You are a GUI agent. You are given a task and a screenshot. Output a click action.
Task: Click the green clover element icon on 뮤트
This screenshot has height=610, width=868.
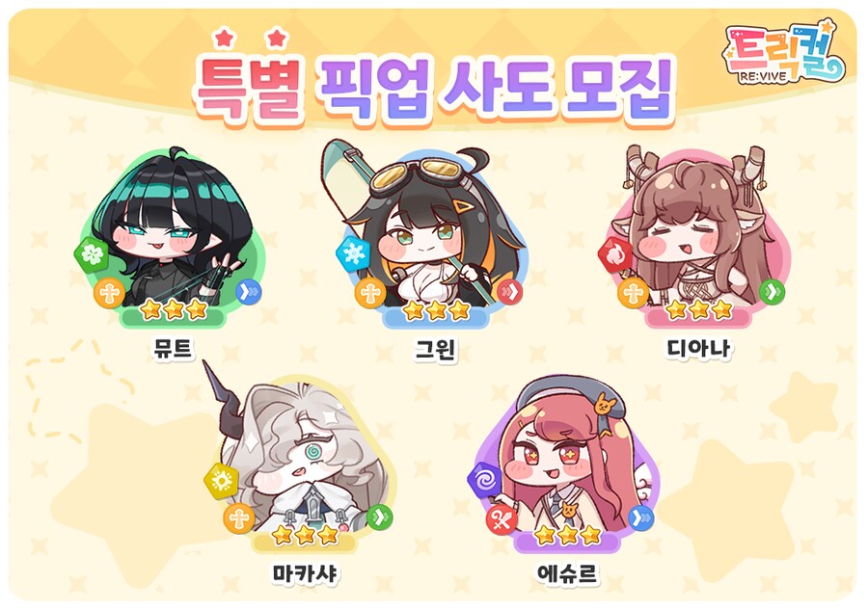[x=92, y=254]
